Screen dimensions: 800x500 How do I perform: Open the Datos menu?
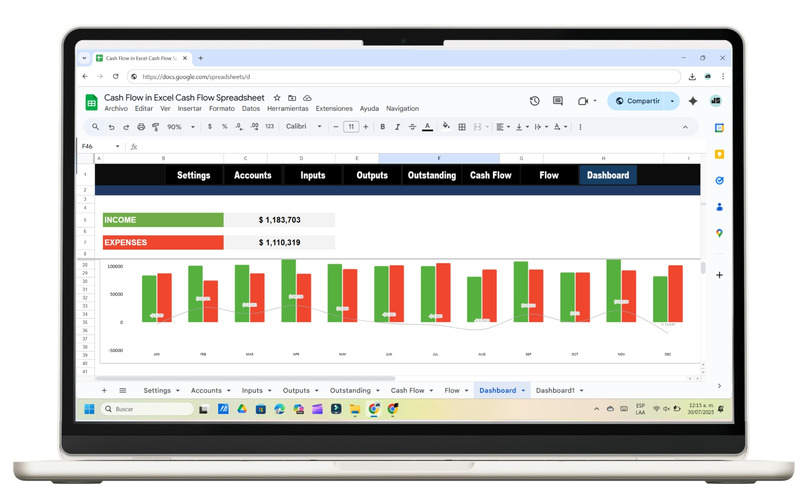[251, 109]
